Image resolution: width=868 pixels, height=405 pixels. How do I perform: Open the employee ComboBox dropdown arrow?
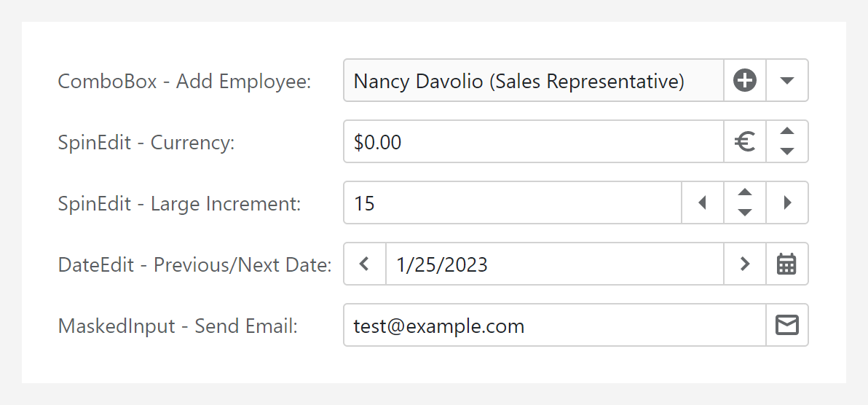click(786, 81)
